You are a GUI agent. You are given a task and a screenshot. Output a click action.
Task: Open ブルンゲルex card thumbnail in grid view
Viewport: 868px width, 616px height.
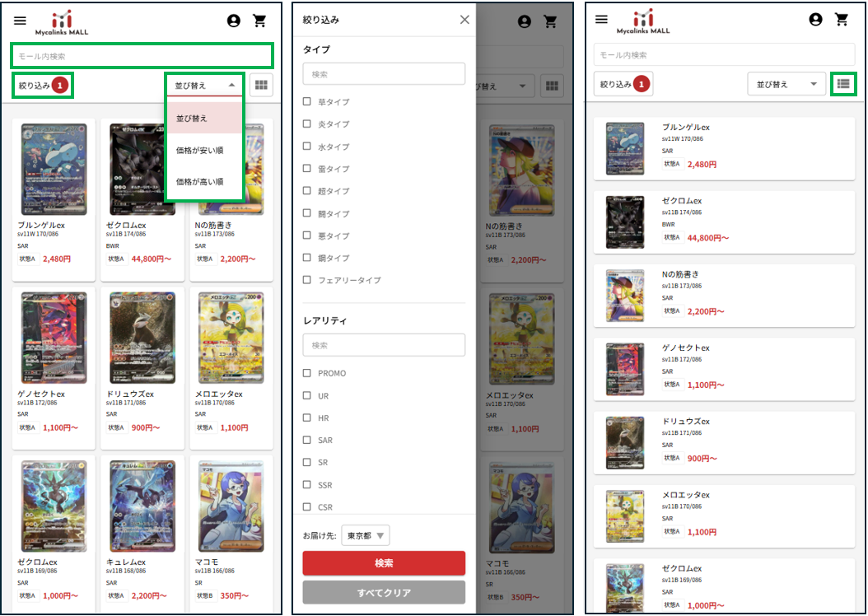pos(54,170)
